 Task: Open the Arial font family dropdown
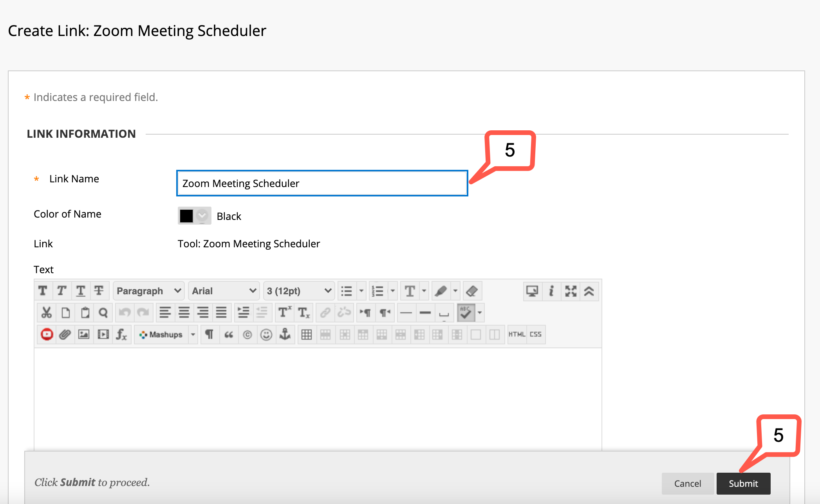point(224,291)
